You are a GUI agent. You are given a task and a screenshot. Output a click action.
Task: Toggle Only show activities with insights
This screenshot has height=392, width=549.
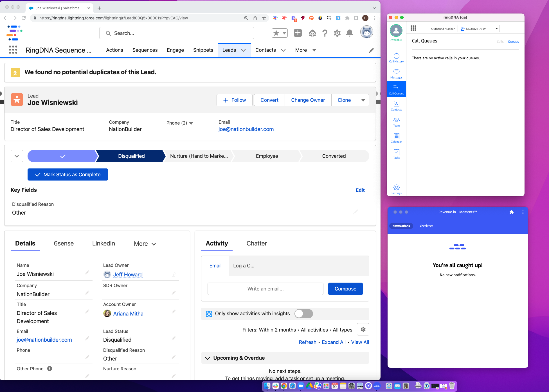[x=303, y=314]
